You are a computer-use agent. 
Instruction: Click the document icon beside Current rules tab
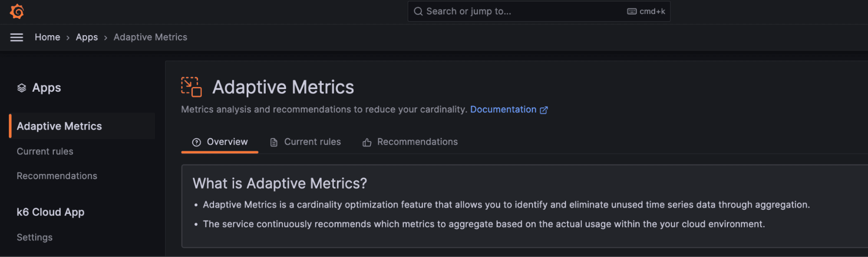[274, 141]
